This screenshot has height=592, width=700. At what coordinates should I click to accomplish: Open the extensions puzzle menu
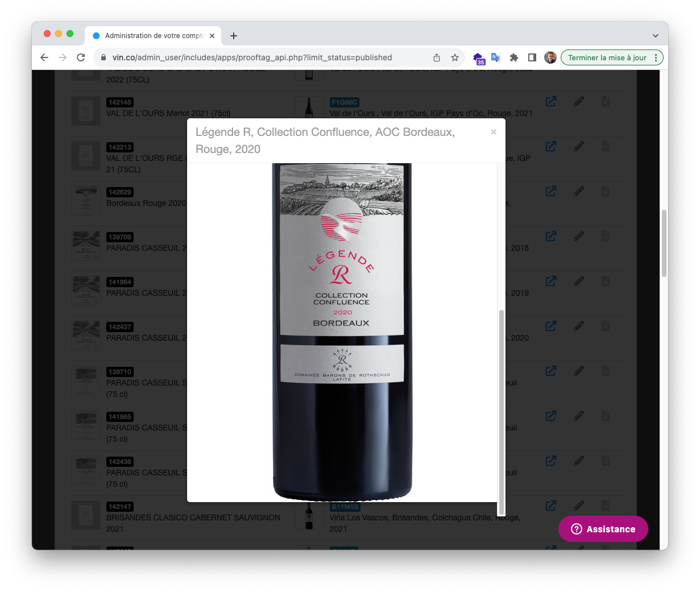(x=514, y=57)
